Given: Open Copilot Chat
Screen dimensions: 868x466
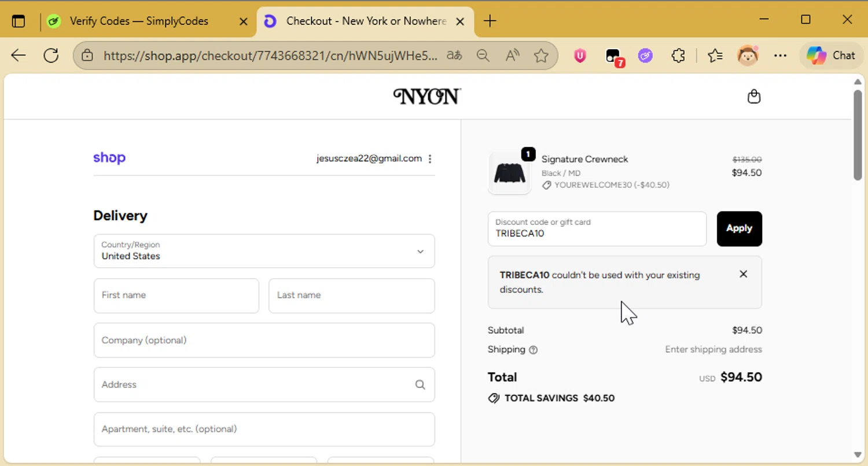Looking at the screenshot, I should [830, 56].
